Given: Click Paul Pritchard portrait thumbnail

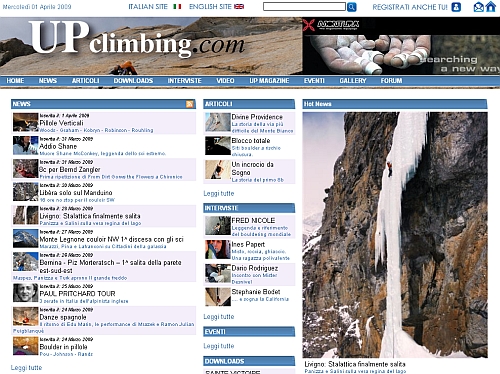Looking at the screenshot, I should [26, 293].
